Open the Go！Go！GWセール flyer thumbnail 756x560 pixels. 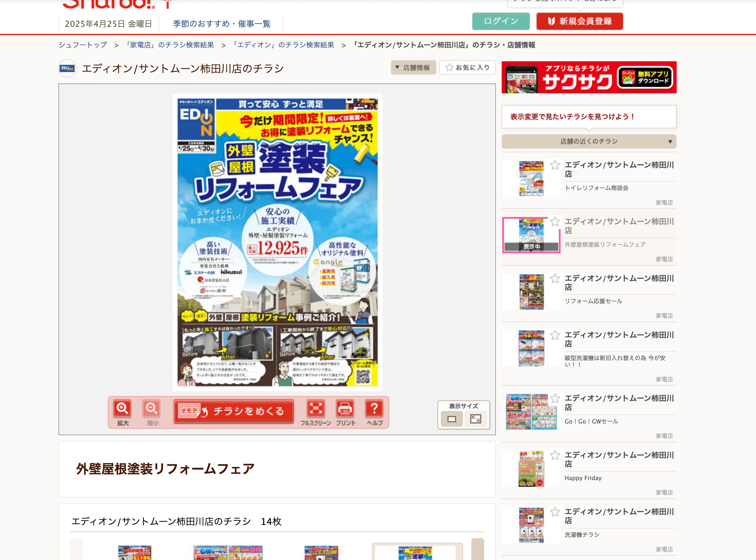pyautogui.click(x=531, y=412)
